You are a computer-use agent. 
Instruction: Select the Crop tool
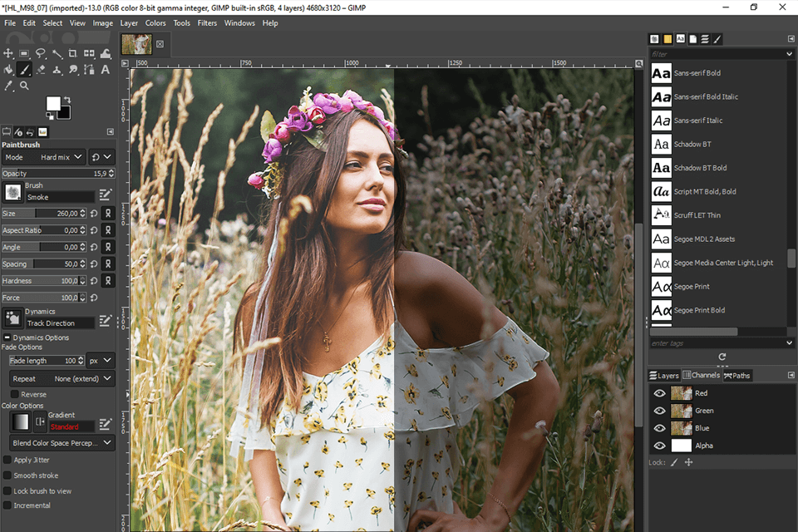coord(72,54)
